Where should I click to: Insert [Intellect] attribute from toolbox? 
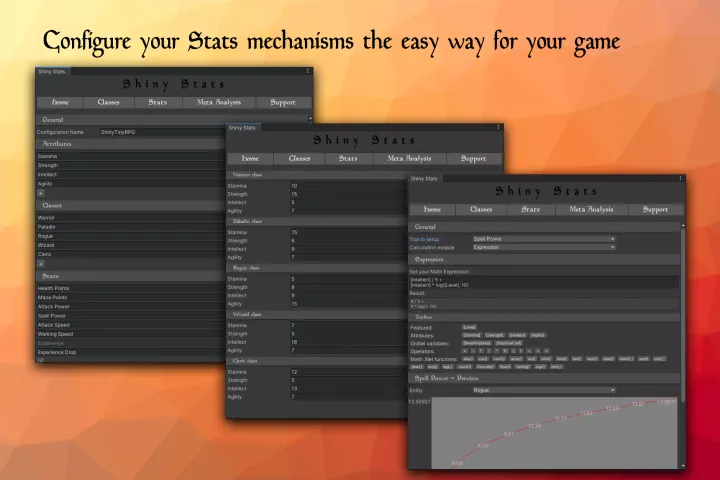tap(517, 335)
